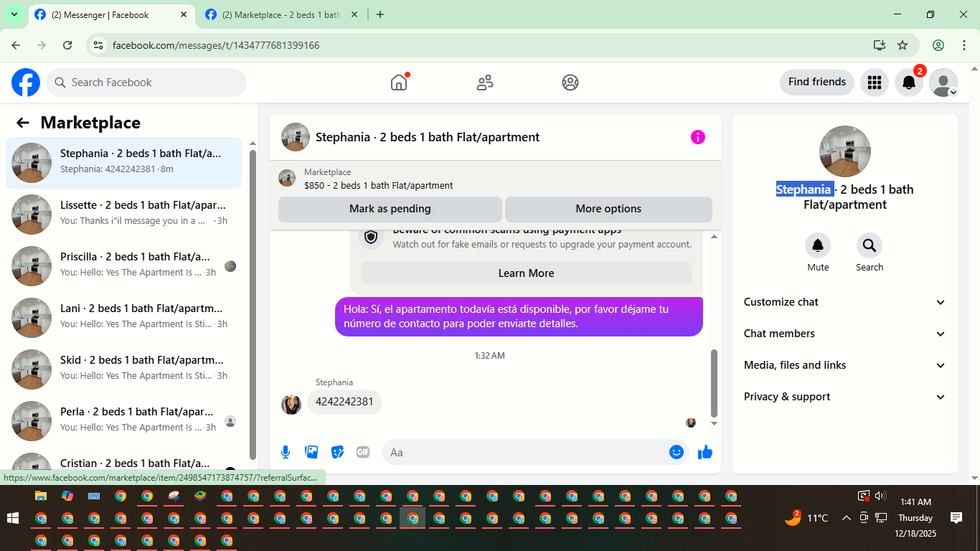Click the message thread scrollbar
Viewport: 980px width, 551px height.
(714, 383)
